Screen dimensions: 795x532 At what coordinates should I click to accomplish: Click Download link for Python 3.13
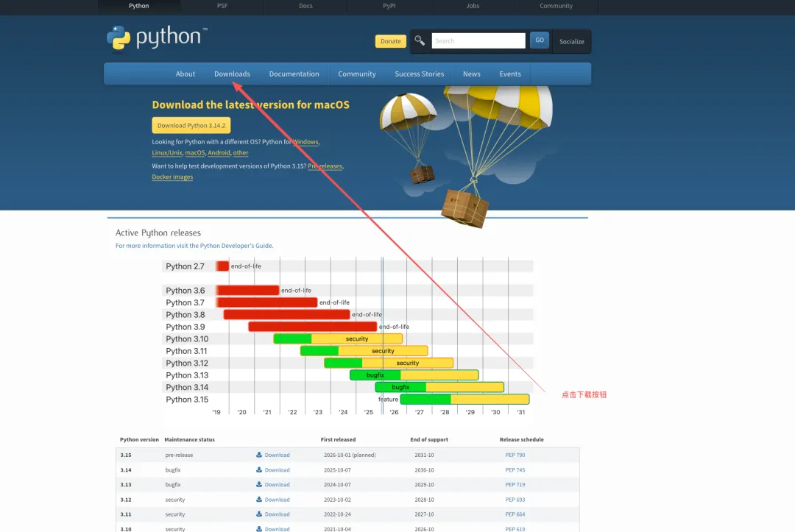(277, 484)
